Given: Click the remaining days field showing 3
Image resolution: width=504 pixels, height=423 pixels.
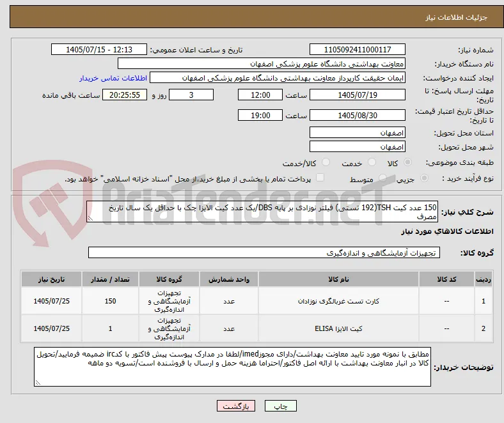Looking at the screenshot, I should tap(191, 95).
